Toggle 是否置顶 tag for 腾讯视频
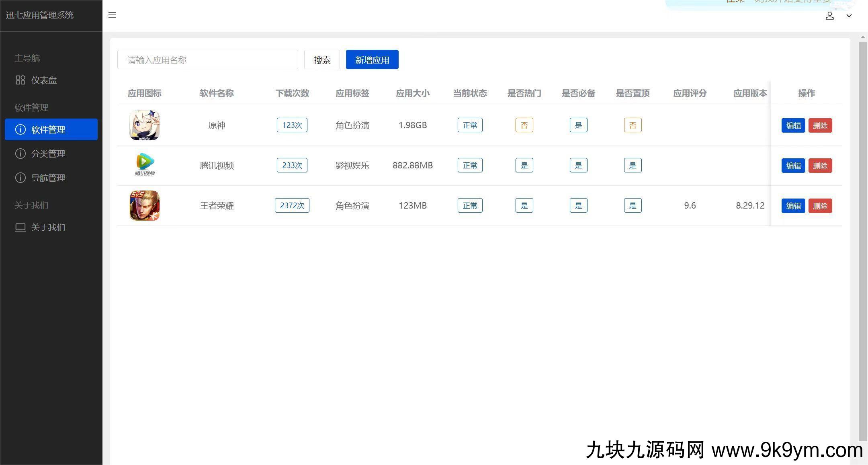Screen dimensions: 868x465 pos(633,165)
